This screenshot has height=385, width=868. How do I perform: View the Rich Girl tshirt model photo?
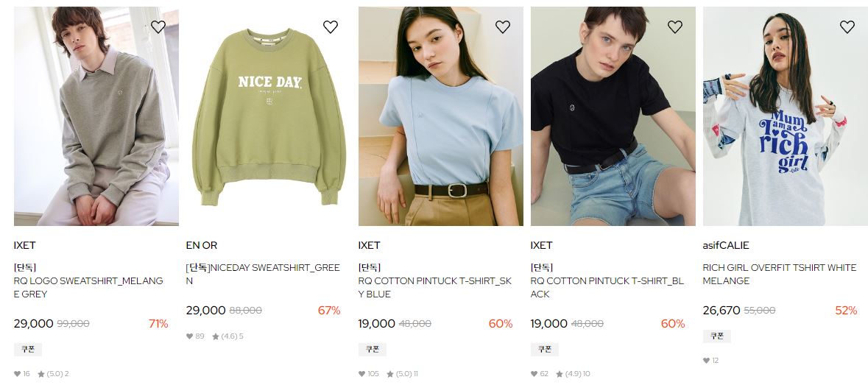[x=785, y=116]
